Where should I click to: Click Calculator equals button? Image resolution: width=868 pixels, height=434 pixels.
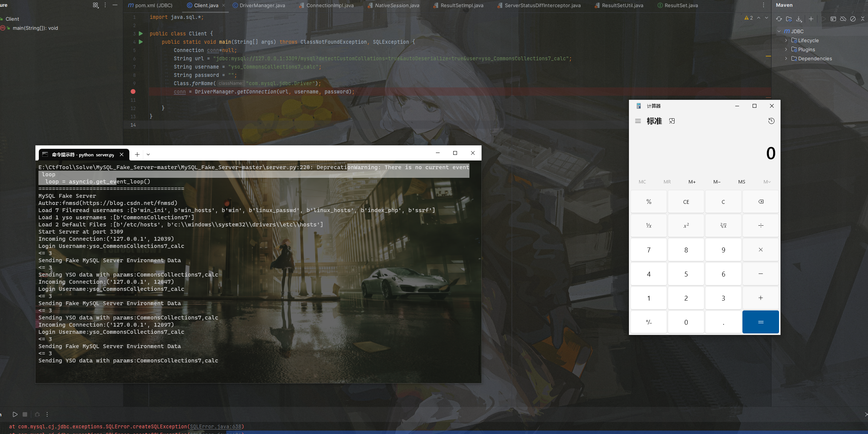tap(761, 322)
